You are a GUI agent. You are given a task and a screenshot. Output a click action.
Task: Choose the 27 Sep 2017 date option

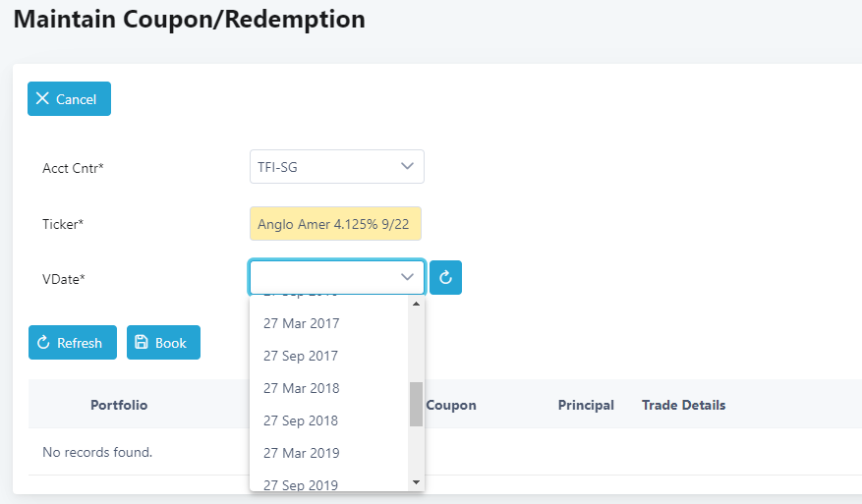pos(301,356)
